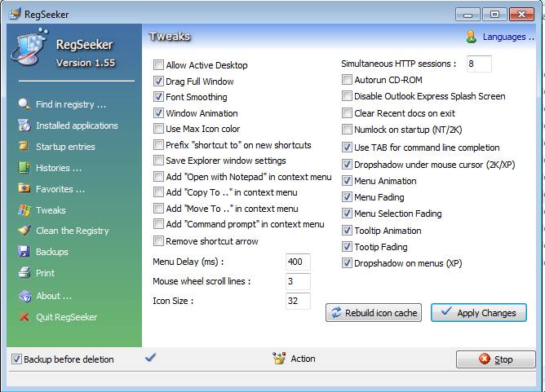Uncheck Tooltip Animation
545x392 pixels.
pyautogui.click(x=347, y=230)
